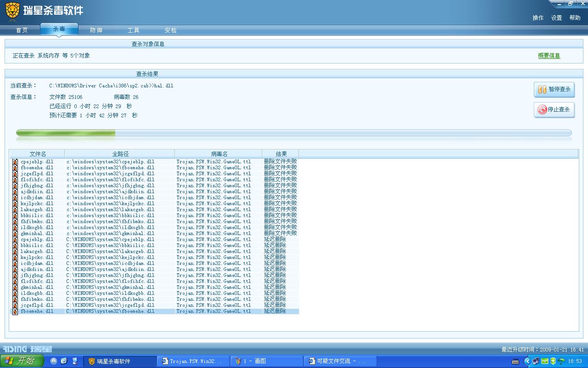588x368 pixels.
Task: Click the icon of failed-delete row icdbjdam.dll
Action: tap(15, 198)
